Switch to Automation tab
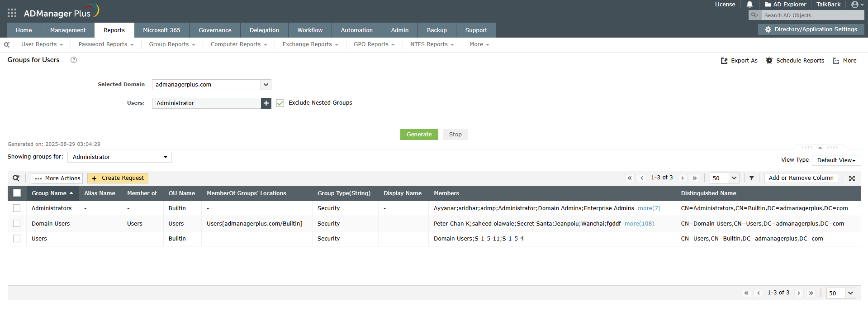The image size is (868, 313). click(356, 30)
